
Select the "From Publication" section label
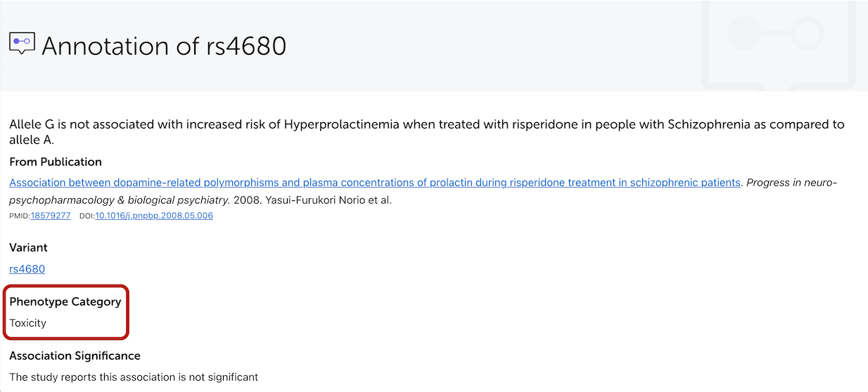(x=56, y=162)
